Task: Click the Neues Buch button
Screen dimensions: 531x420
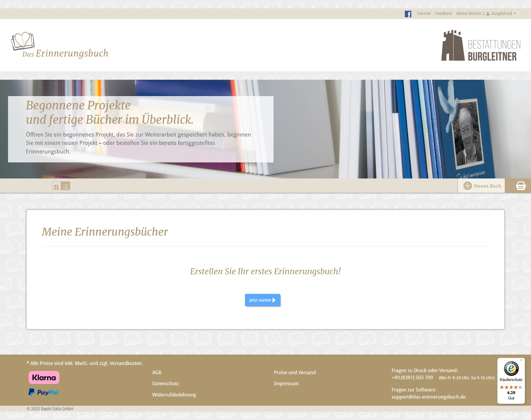Action: coord(481,186)
